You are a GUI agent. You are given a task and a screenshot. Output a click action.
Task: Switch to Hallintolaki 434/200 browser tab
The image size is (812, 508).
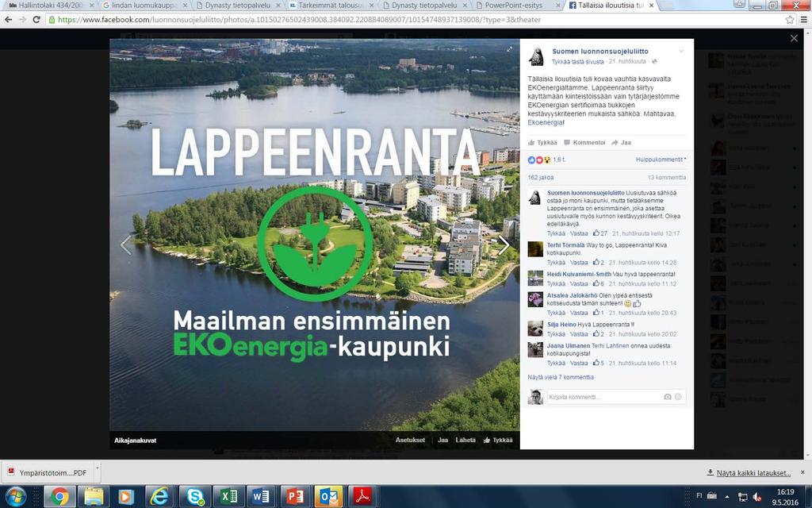click(52, 6)
